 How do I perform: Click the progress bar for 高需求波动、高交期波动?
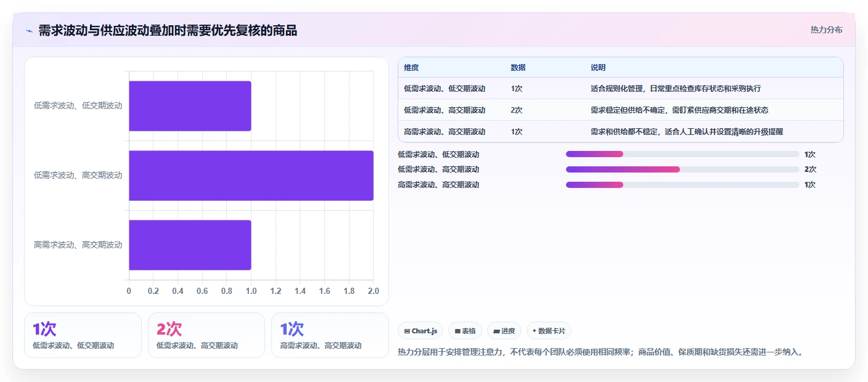pyautogui.click(x=682, y=185)
